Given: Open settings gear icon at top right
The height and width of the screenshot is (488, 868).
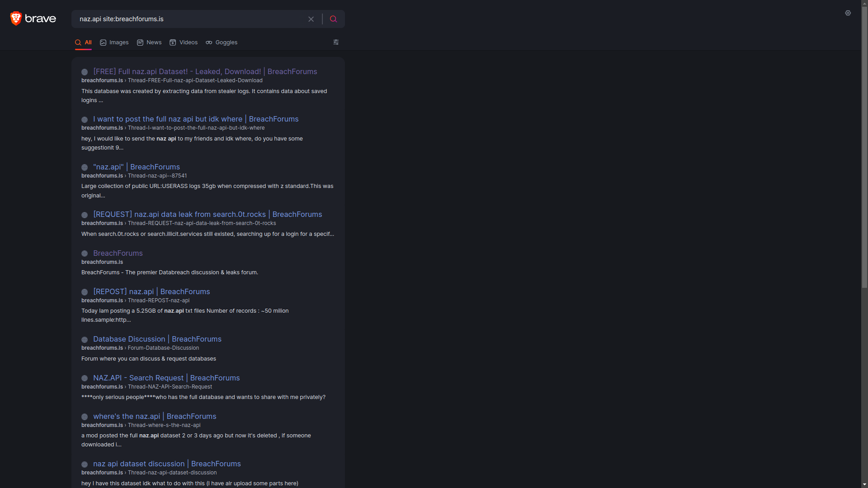Looking at the screenshot, I should pyautogui.click(x=848, y=13).
